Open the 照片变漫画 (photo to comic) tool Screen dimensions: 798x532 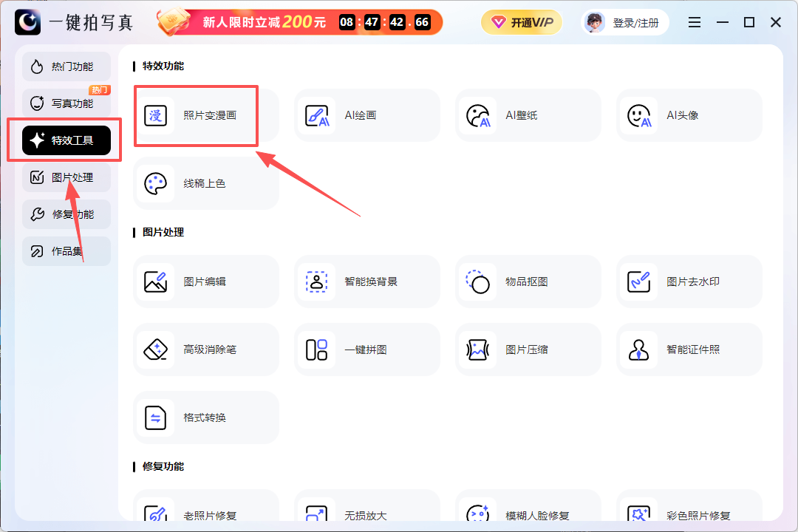tap(196, 115)
